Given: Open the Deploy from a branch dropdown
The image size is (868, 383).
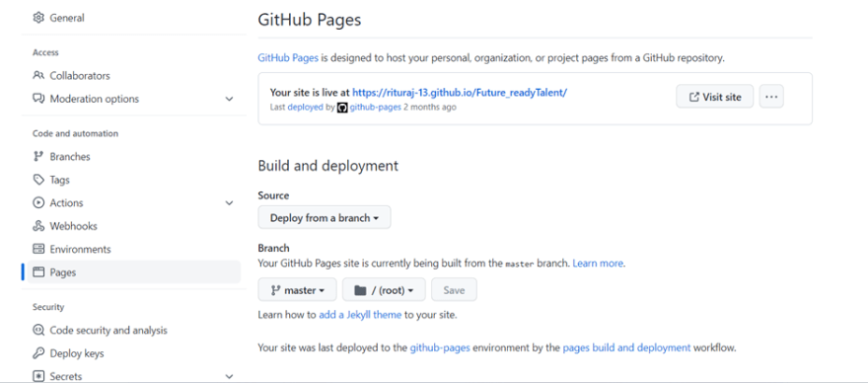Looking at the screenshot, I should tap(325, 218).
